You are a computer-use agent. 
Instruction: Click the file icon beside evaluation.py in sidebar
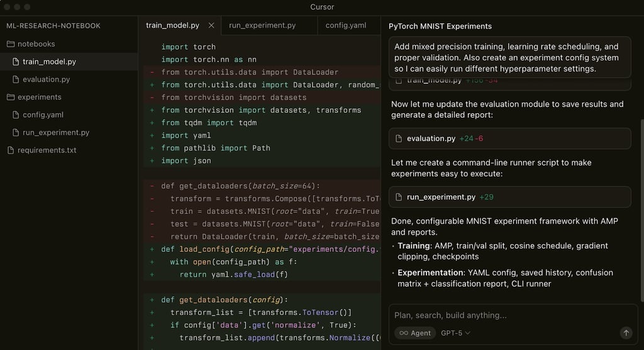16,79
